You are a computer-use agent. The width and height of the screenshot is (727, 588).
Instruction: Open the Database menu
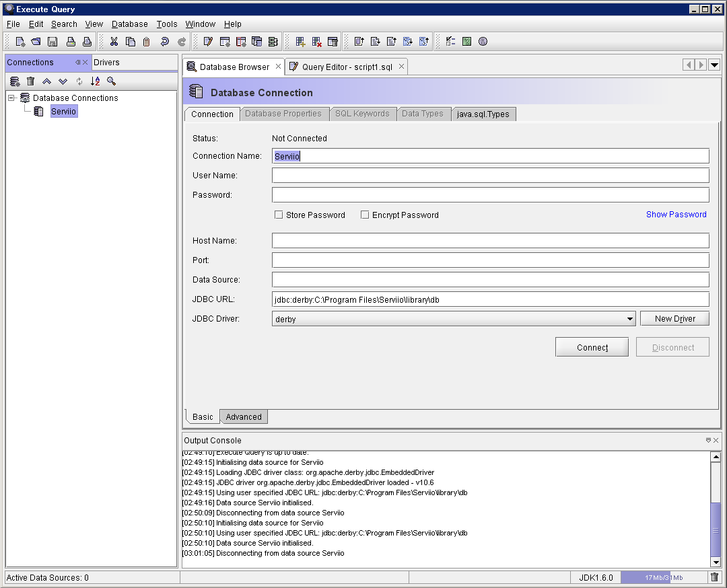coord(129,24)
